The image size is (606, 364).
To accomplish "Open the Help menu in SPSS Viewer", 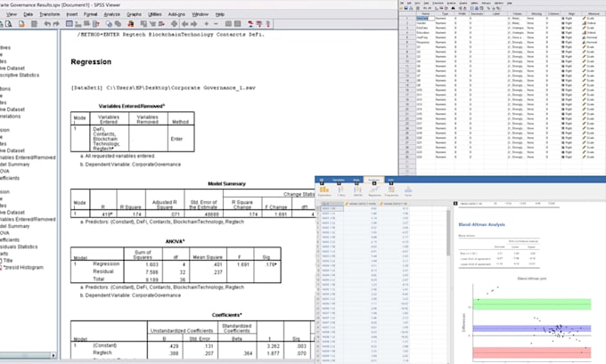I will (x=219, y=14).
